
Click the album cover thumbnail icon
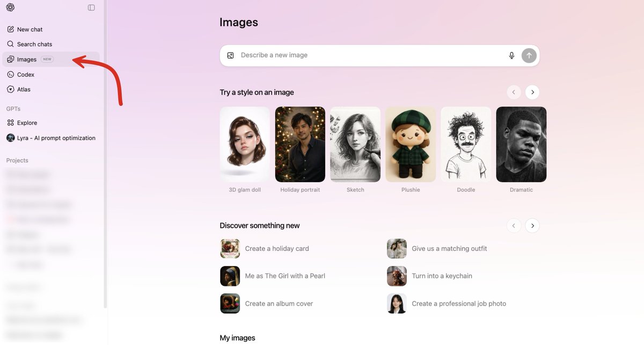[230, 304]
